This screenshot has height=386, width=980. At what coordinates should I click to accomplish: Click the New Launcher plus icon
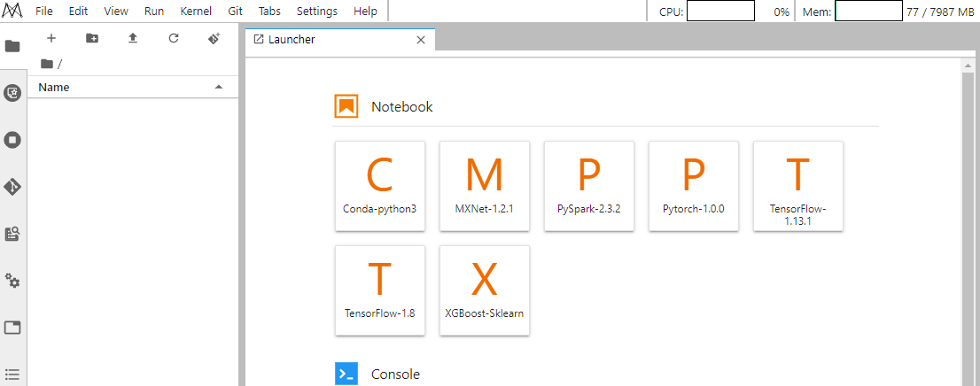tap(51, 38)
